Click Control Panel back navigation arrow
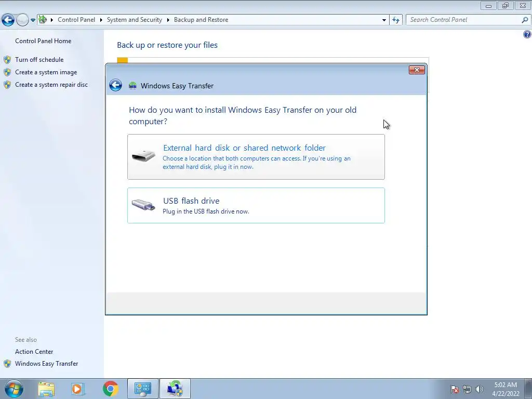This screenshot has width=532, height=399. point(8,20)
